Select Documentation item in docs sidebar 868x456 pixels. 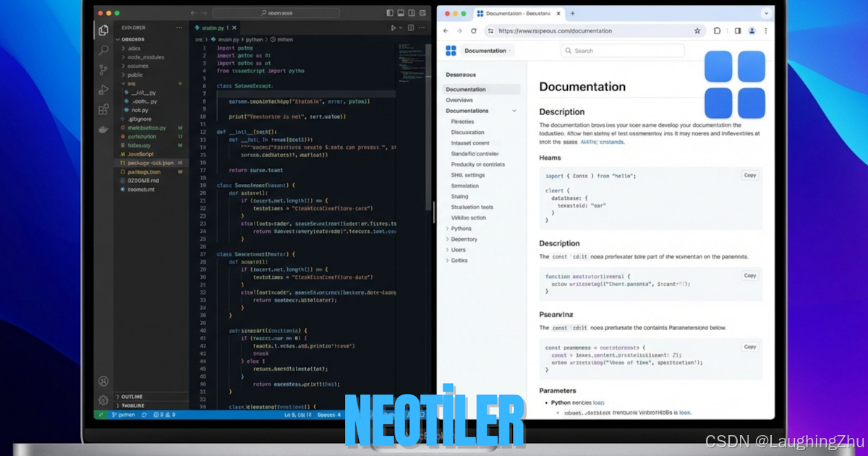pyautogui.click(x=482, y=90)
